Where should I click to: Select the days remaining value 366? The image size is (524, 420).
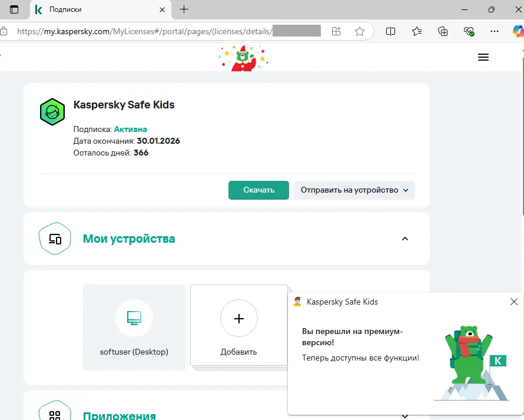[141, 153]
